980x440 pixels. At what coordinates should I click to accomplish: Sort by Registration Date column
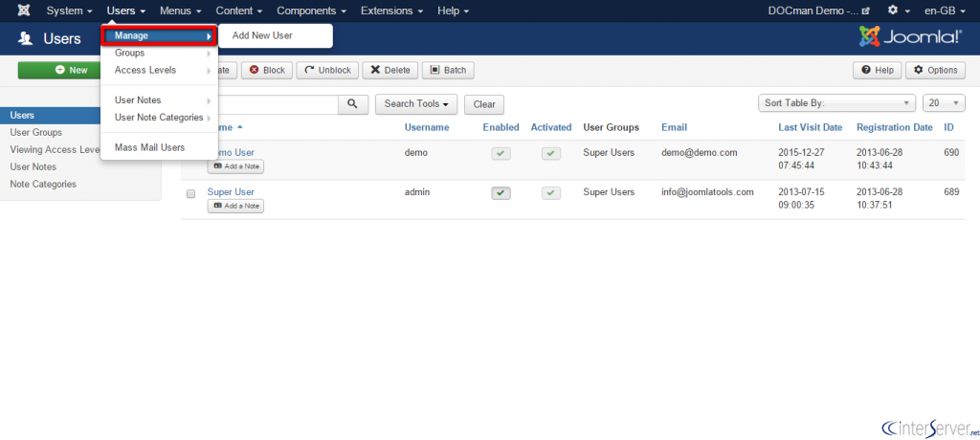(895, 127)
